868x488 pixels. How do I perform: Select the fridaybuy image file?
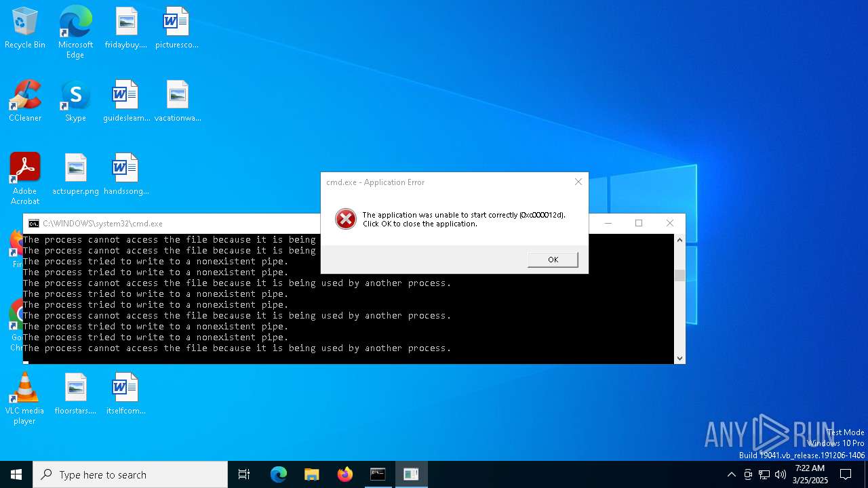click(126, 28)
